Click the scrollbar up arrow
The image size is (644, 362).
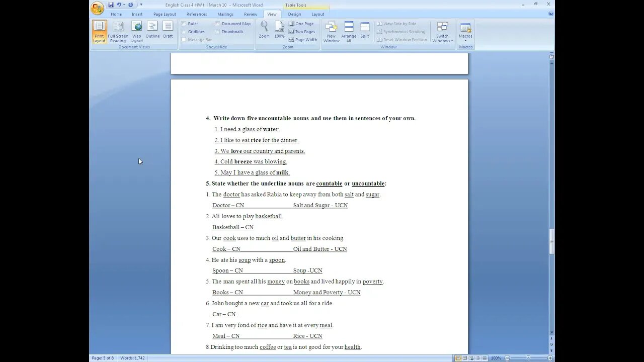tap(552, 63)
